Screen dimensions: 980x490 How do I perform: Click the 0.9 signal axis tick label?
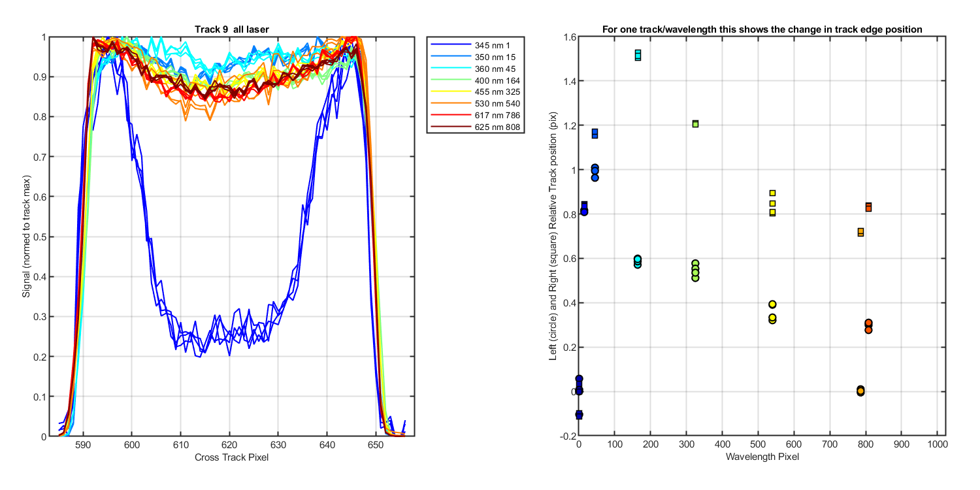pos(39,77)
